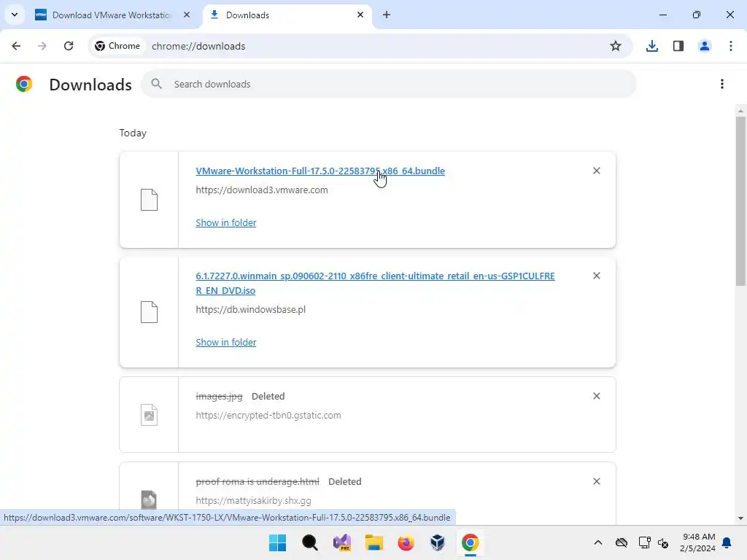Remove the ISO entry from list

597,276
